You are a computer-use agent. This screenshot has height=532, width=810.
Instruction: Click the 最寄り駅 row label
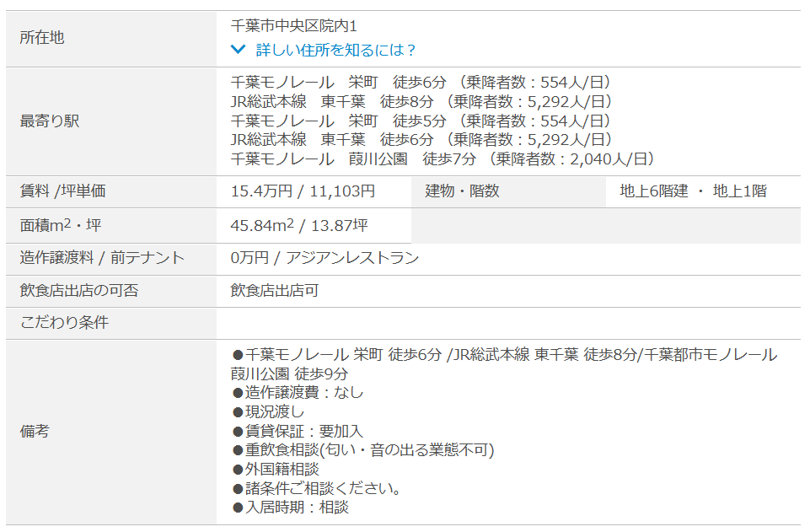[x=50, y=121]
